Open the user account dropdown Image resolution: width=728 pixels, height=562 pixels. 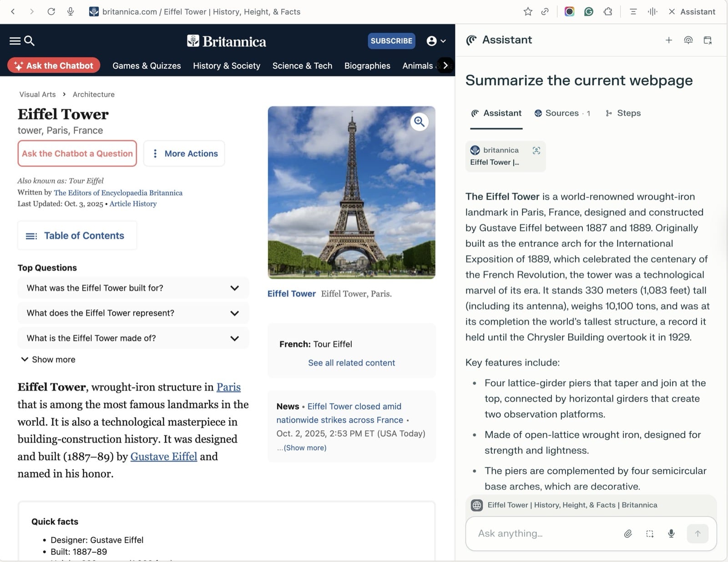coord(436,41)
